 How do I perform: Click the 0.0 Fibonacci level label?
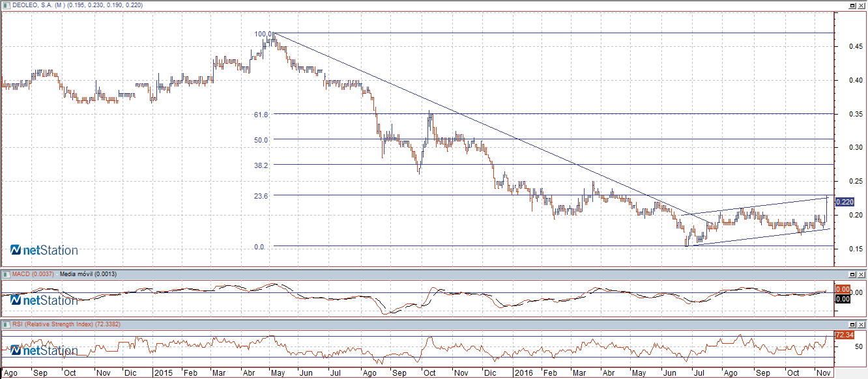(259, 247)
